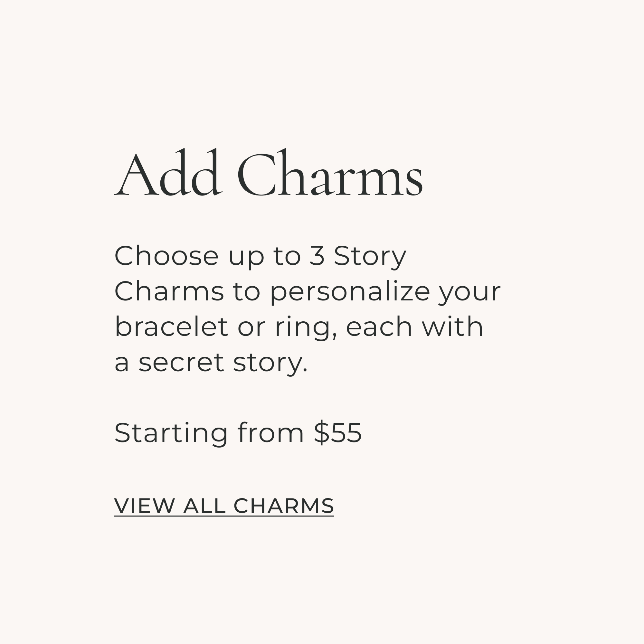The image size is (644, 644).
Task: Click the phrase 'a secret story.'
Action: click(x=211, y=362)
